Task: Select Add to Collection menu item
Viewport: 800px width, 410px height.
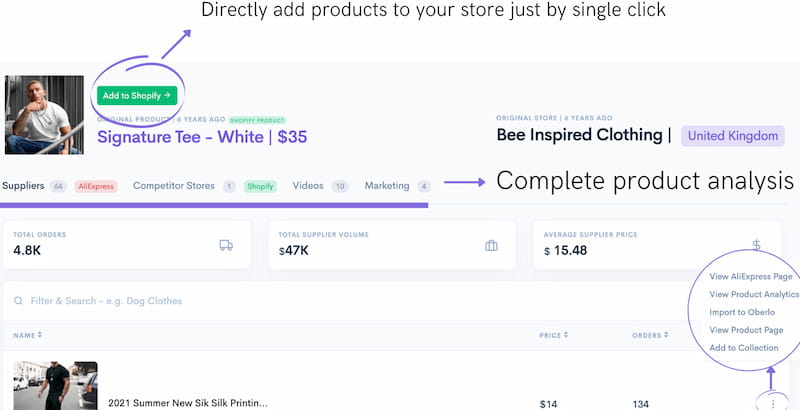Action: pos(744,348)
